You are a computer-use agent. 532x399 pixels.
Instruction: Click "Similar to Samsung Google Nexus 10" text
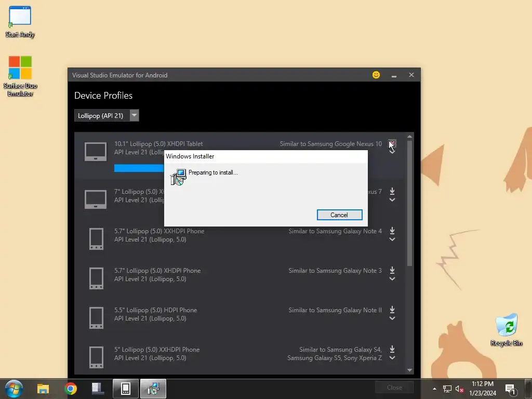tap(331, 144)
